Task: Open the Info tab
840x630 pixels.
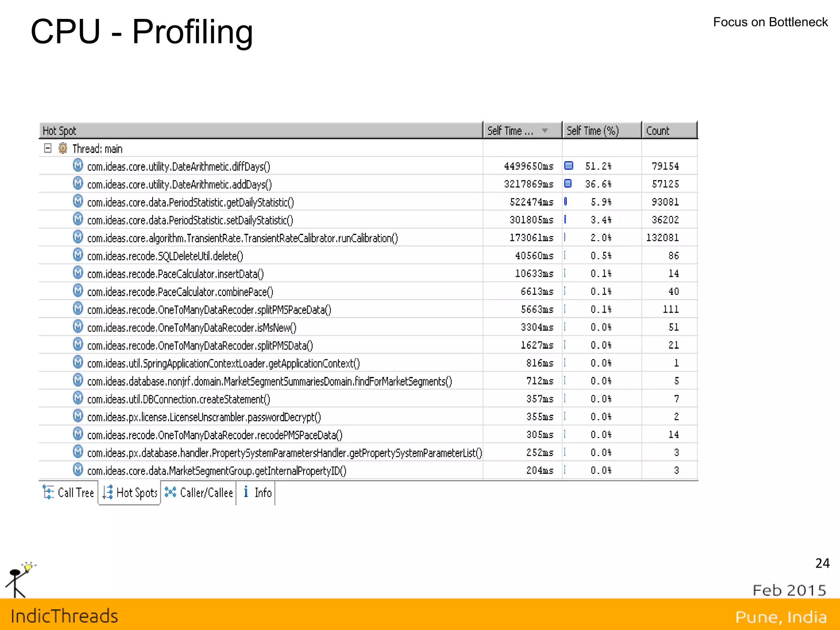Action: tap(258, 493)
